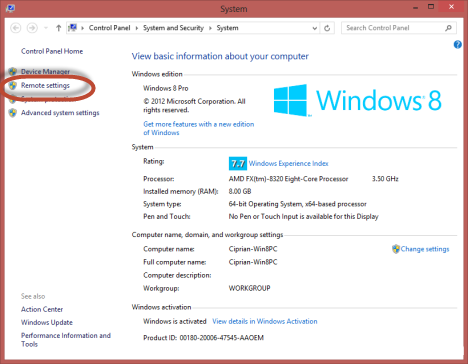Screen dimensions: 468x364
Task: Click the Windows 8 Pro edition text
Action: coord(166,88)
